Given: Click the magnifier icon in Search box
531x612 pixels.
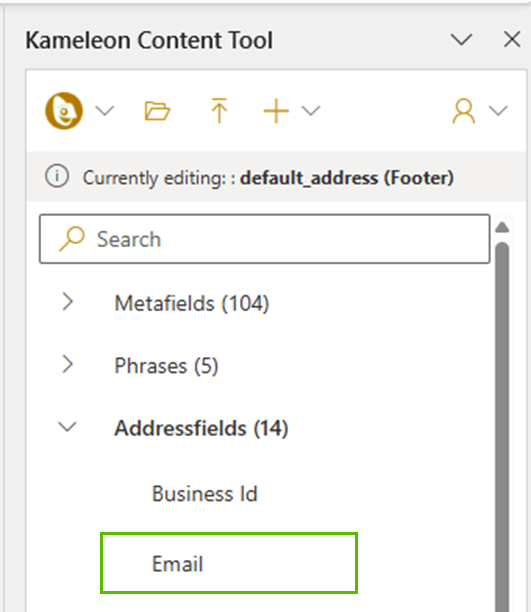Looking at the screenshot, I should [x=71, y=238].
